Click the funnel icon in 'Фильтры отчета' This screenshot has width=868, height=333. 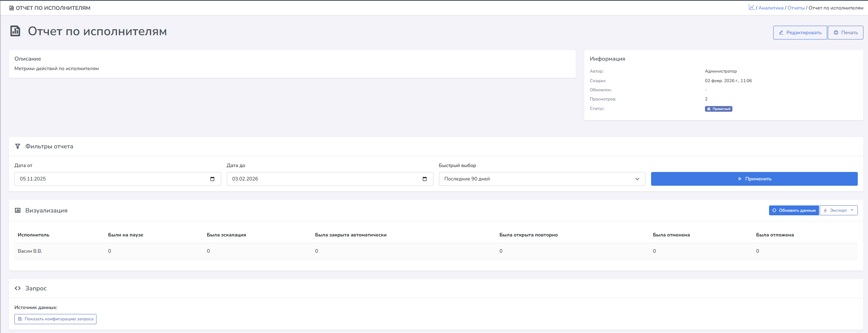point(18,146)
